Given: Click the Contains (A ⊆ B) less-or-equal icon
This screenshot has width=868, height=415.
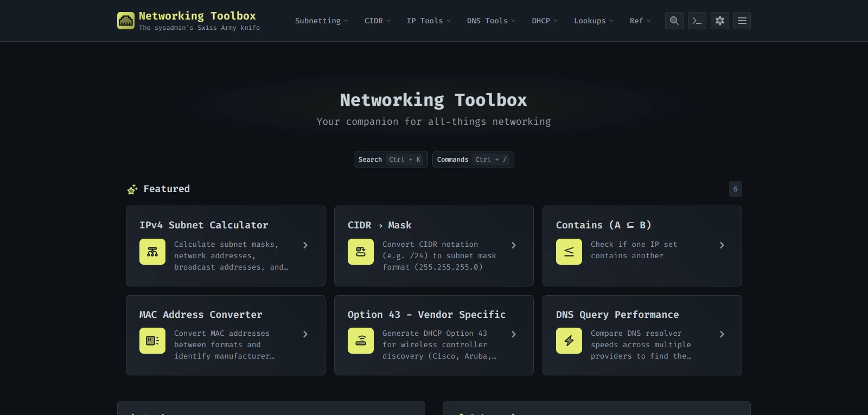Looking at the screenshot, I should tap(569, 252).
